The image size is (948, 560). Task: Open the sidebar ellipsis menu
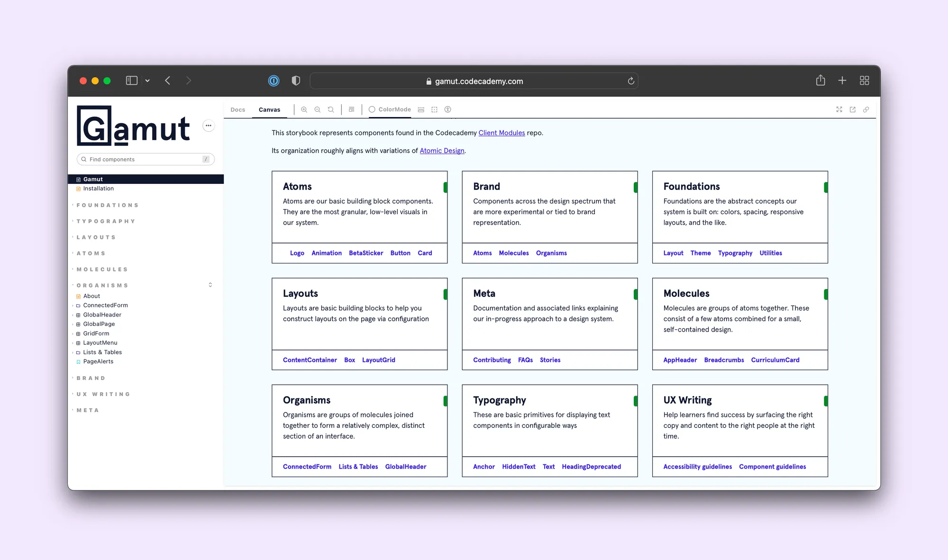[209, 126]
